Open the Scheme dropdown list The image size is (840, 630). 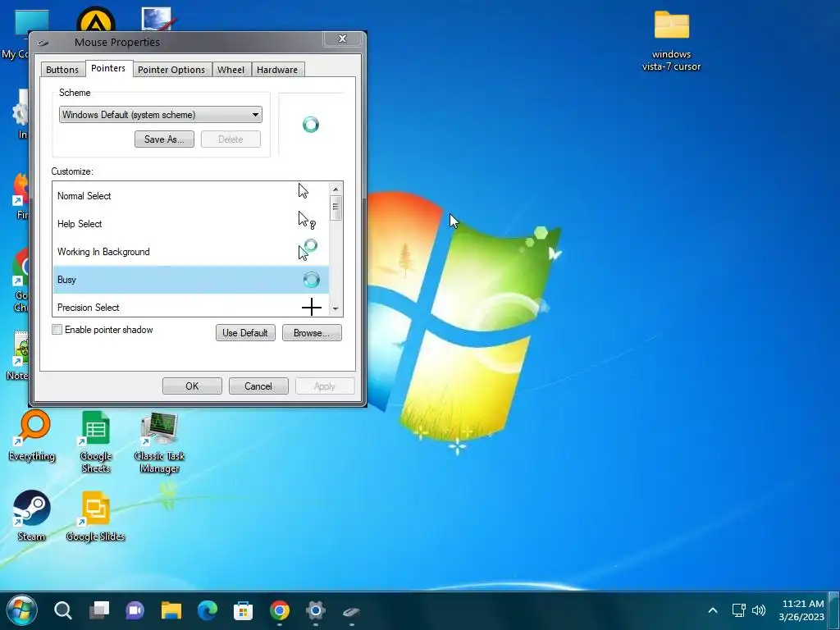[160, 115]
